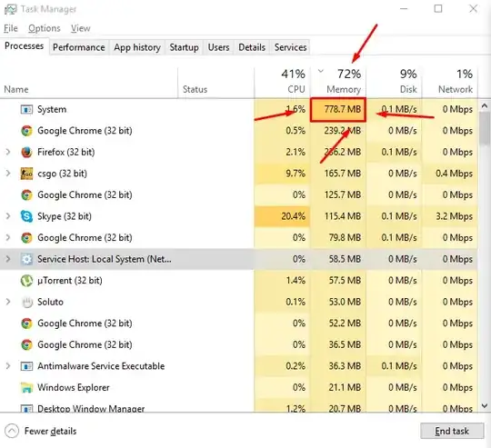Image resolution: width=491 pixels, height=448 pixels.
Task: Click the 9.7% CPU cell for csgo
Action: (x=283, y=174)
